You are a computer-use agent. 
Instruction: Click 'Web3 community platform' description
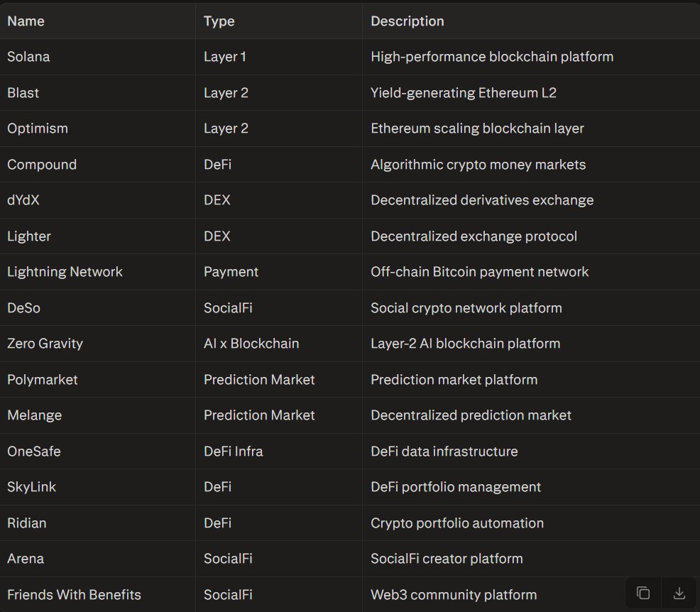coord(454,595)
